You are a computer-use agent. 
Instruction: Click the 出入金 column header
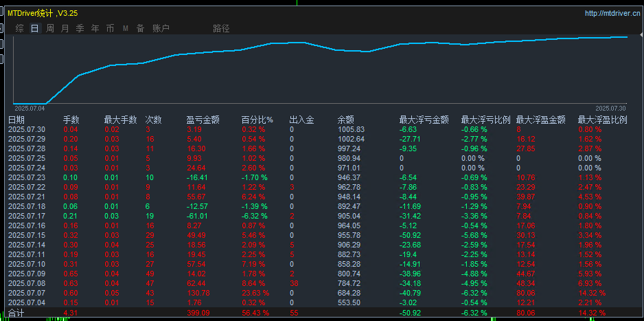(302, 120)
